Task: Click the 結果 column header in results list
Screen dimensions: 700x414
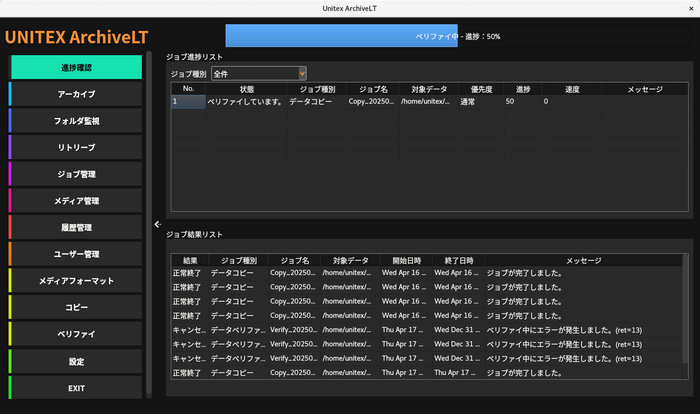Action: tap(190, 260)
